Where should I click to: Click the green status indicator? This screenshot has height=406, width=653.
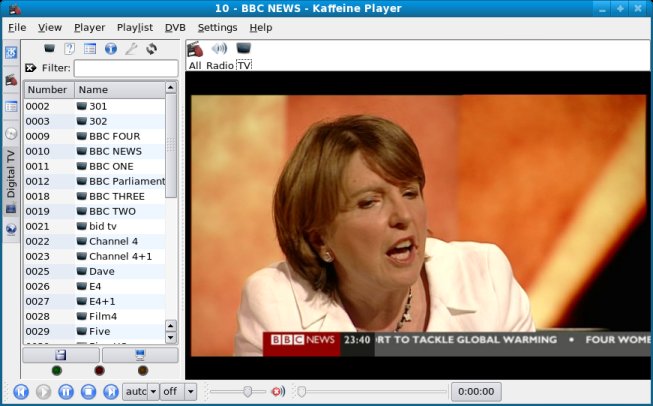[57, 370]
